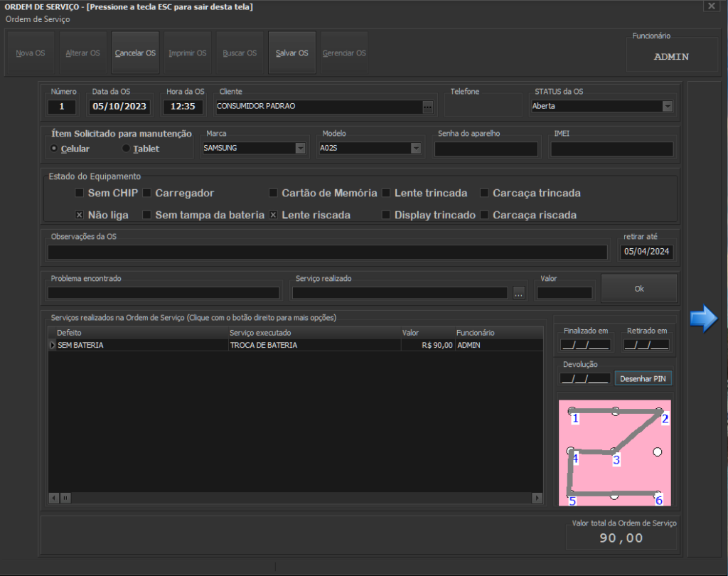Check the Display trincado checkbox
The width and height of the screenshot is (728, 576).
pos(386,215)
